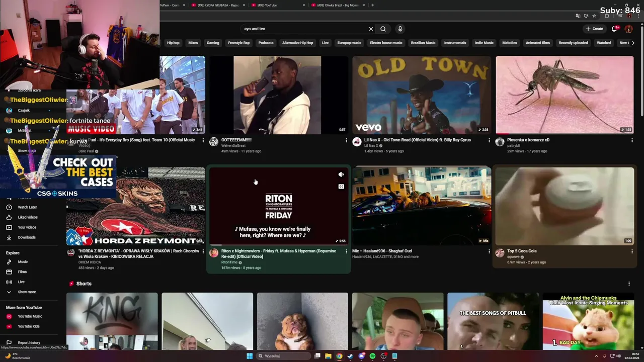Open Downloads in the sidebar
The image size is (644, 362).
27,237
